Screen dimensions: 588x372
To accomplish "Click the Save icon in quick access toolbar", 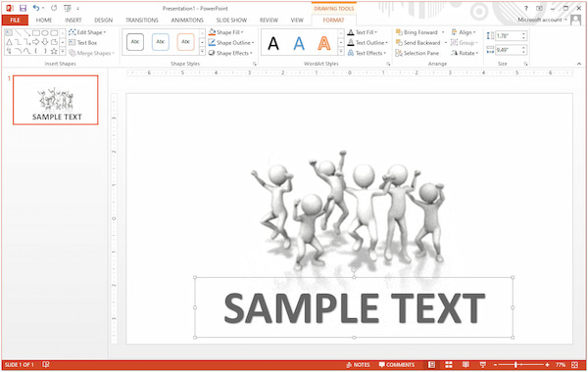I will (23, 8).
